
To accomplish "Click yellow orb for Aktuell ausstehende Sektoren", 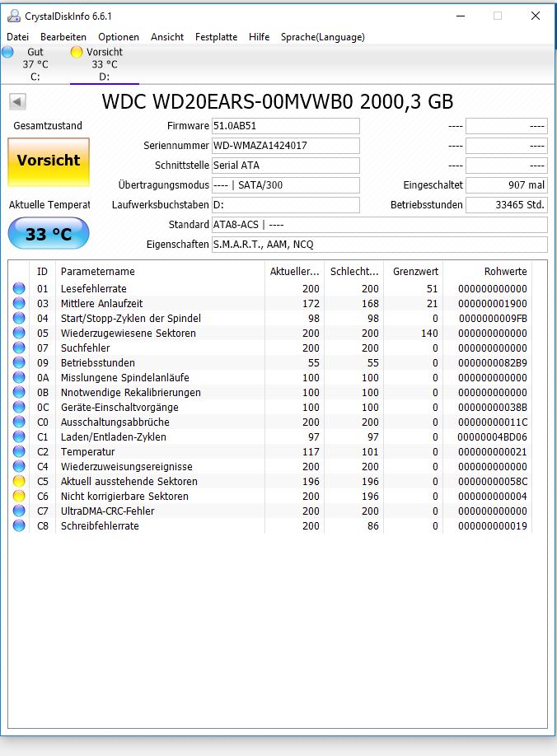I will tap(19, 481).
